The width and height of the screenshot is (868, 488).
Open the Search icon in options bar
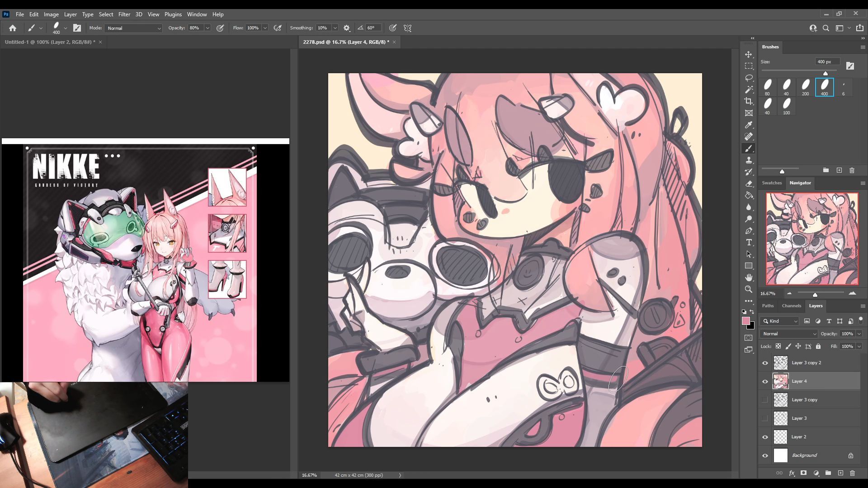[826, 28]
